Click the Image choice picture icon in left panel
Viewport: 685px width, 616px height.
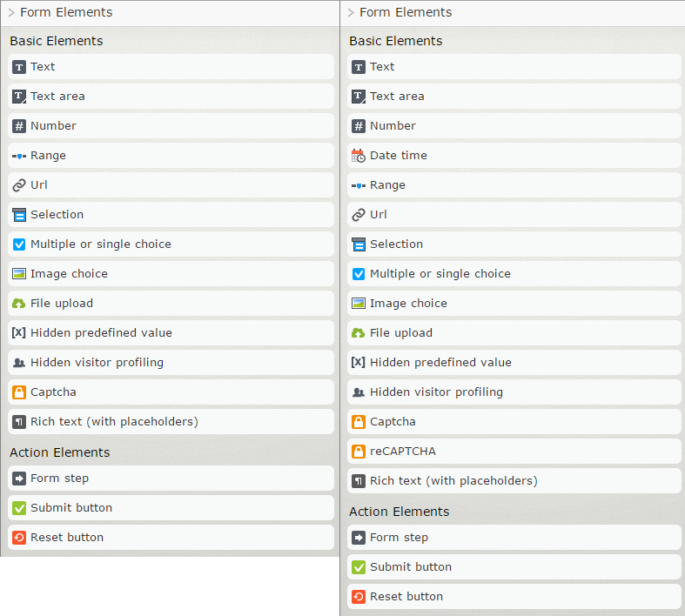coord(19,274)
